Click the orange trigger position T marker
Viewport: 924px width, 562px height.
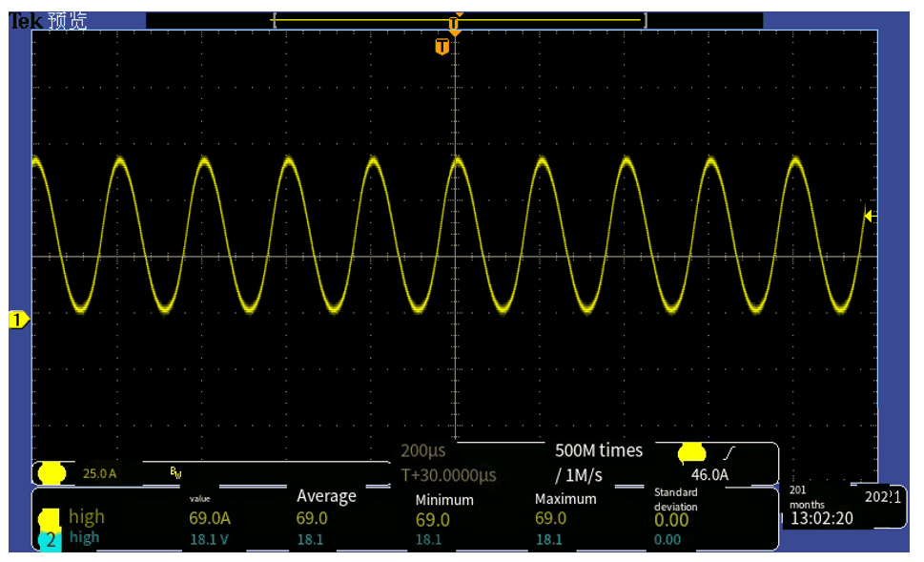click(441, 47)
